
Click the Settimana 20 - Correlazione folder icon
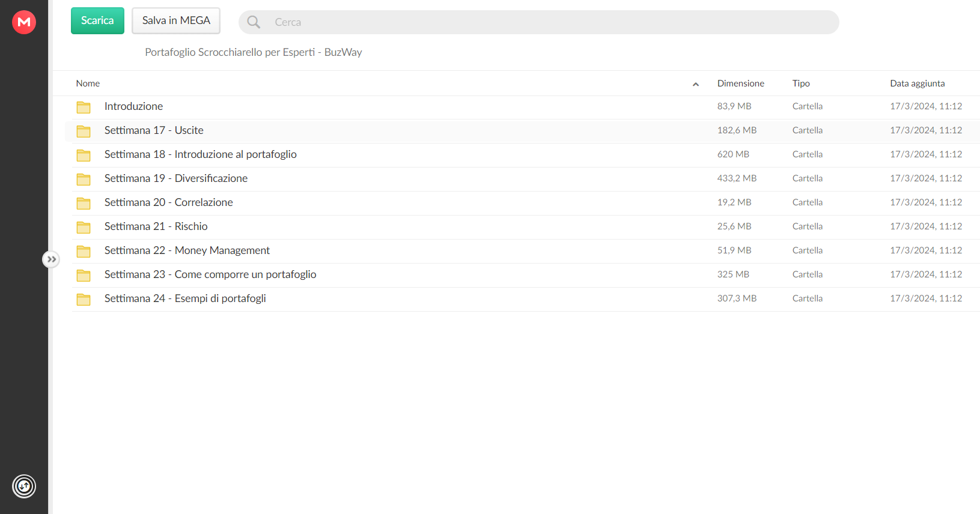click(x=84, y=203)
